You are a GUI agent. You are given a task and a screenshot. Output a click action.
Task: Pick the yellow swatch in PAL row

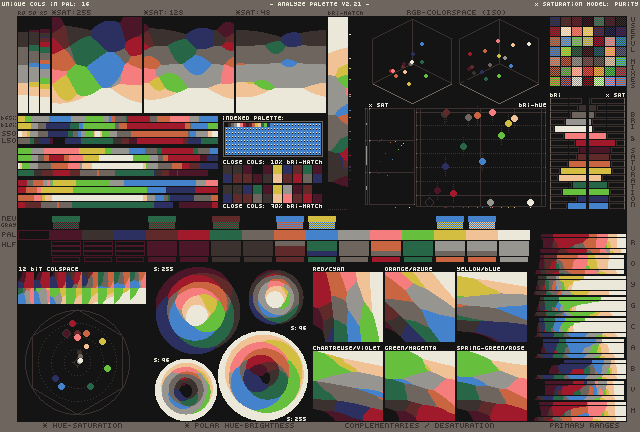click(x=449, y=235)
